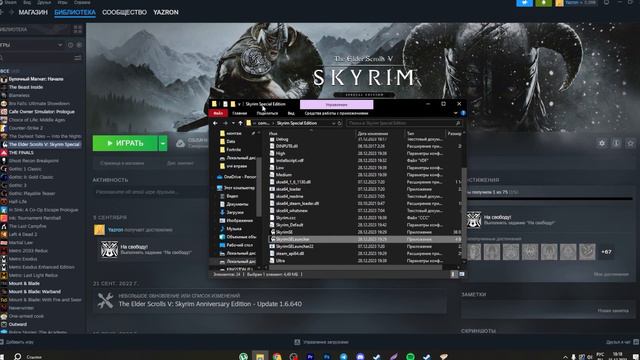Open the МАГАЗИН tab in Steam
This screenshot has width=640, height=360.
click(33, 12)
